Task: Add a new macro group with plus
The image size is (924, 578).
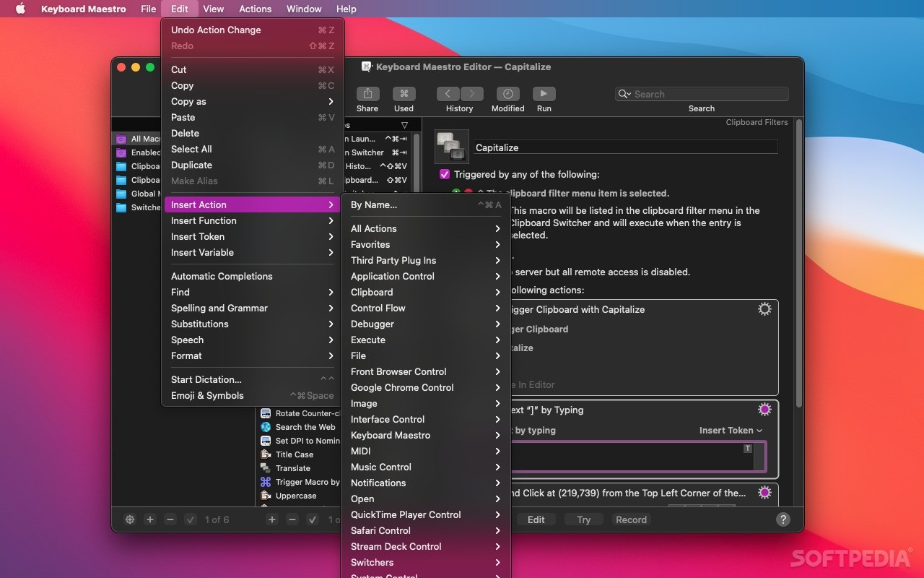Action: tap(150, 519)
